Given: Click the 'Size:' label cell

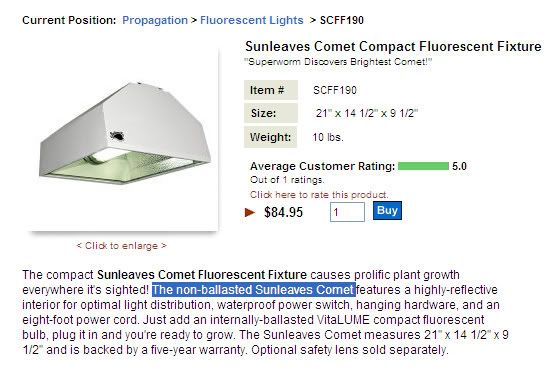Looking at the screenshot, I should (x=271, y=113).
